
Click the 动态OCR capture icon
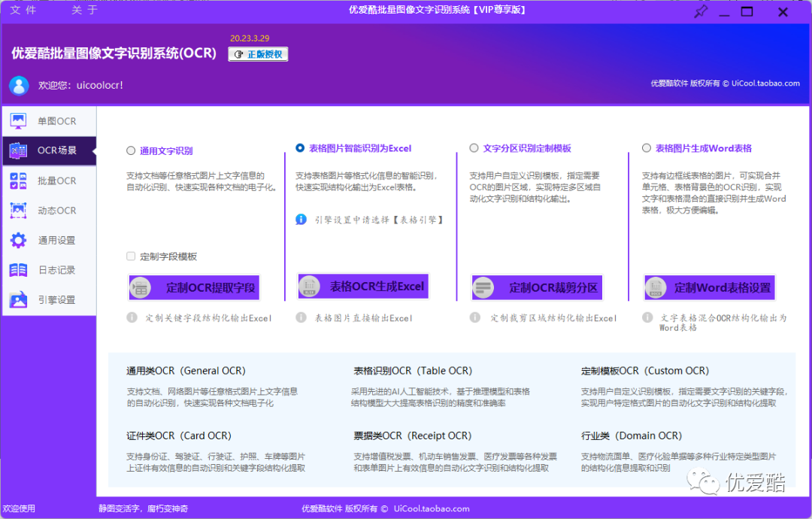pos(18,211)
